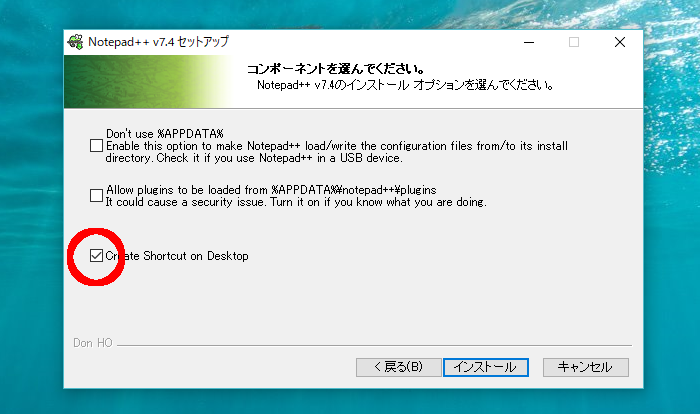The image size is (700, 414).
Task: Check Allow plugins loaded from %APPDATA% option
Action: point(96,196)
